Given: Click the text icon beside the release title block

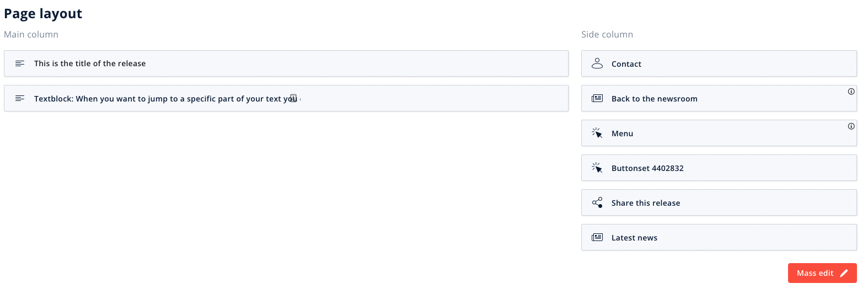Looking at the screenshot, I should click(20, 63).
